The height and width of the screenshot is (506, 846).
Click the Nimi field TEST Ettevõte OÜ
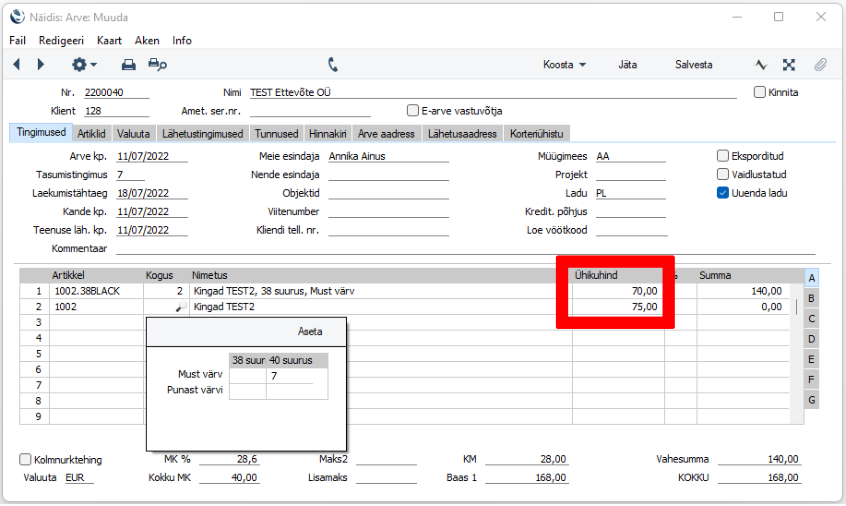point(493,92)
